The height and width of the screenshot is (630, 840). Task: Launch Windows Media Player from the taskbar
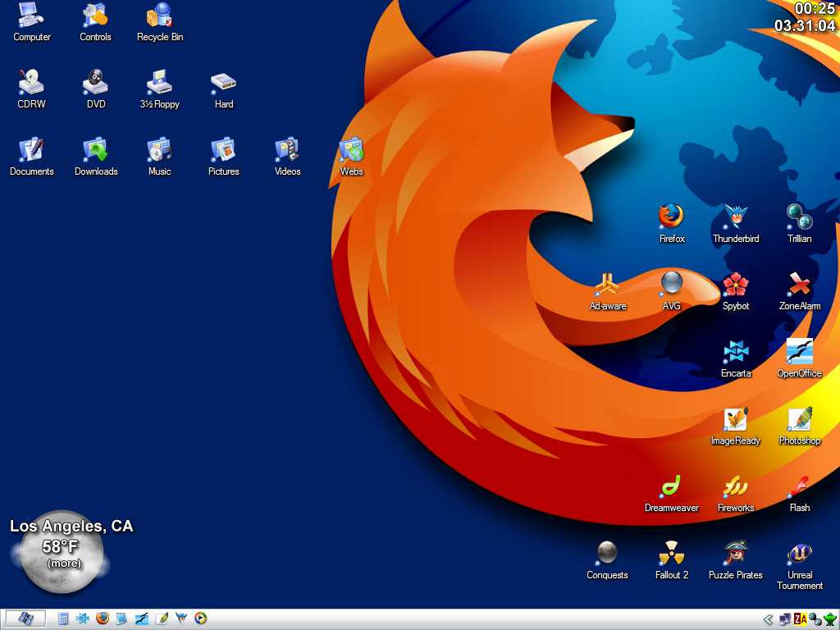200,619
